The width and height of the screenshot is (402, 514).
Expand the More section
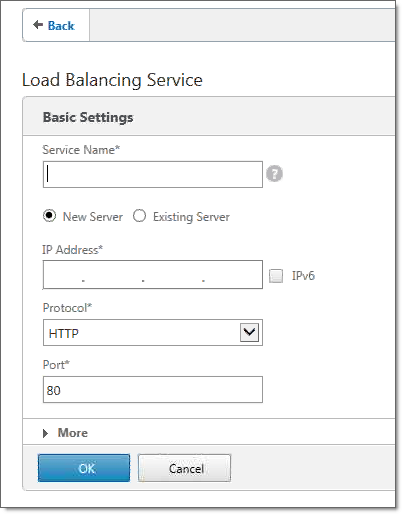click(73, 433)
